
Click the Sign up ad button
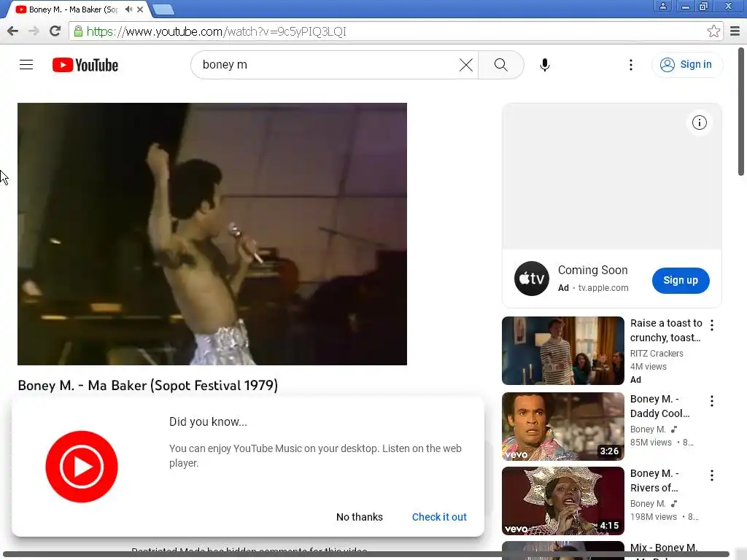681,281
